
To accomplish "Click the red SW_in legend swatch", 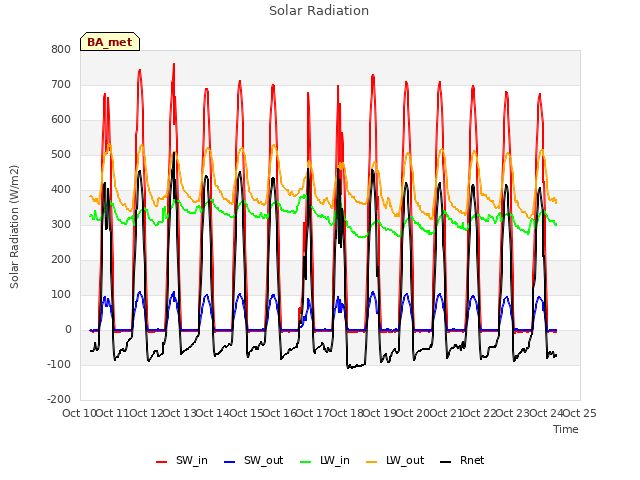I will click(x=162, y=462).
